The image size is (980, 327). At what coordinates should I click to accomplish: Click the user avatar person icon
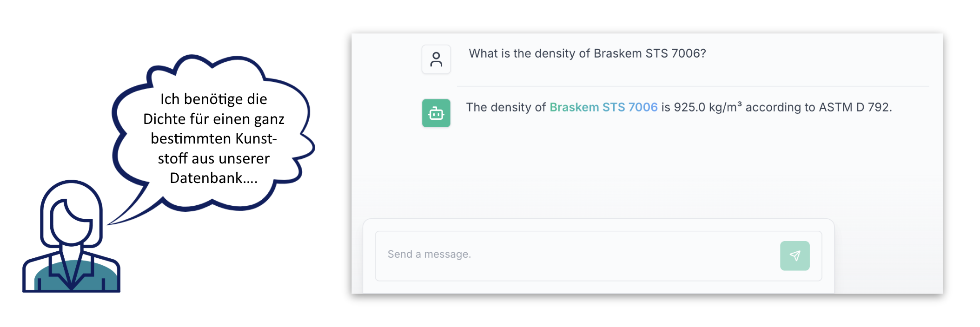[x=436, y=59]
